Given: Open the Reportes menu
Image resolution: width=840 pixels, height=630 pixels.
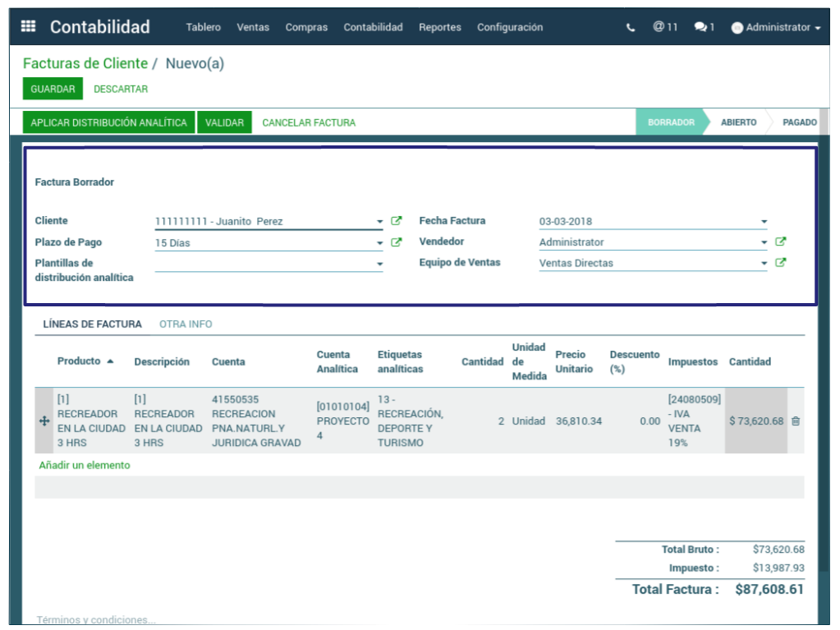Looking at the screenshot, I should (x=439, y=27).
